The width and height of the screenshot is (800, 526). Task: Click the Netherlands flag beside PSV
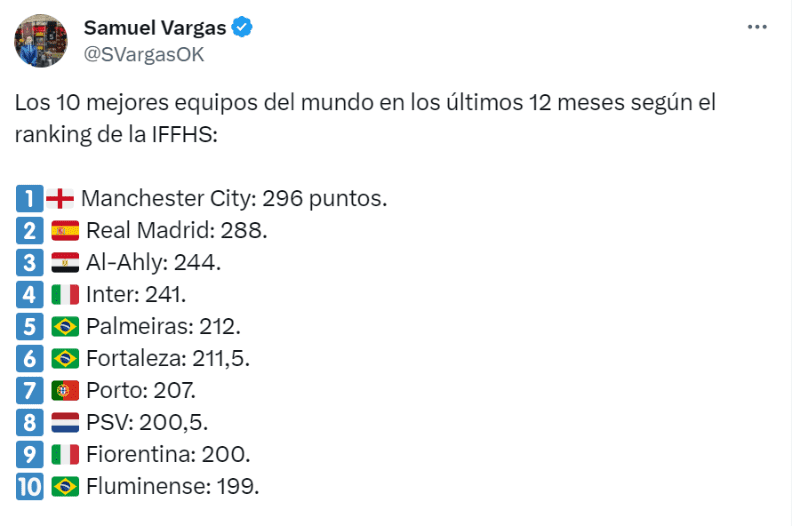64,422
